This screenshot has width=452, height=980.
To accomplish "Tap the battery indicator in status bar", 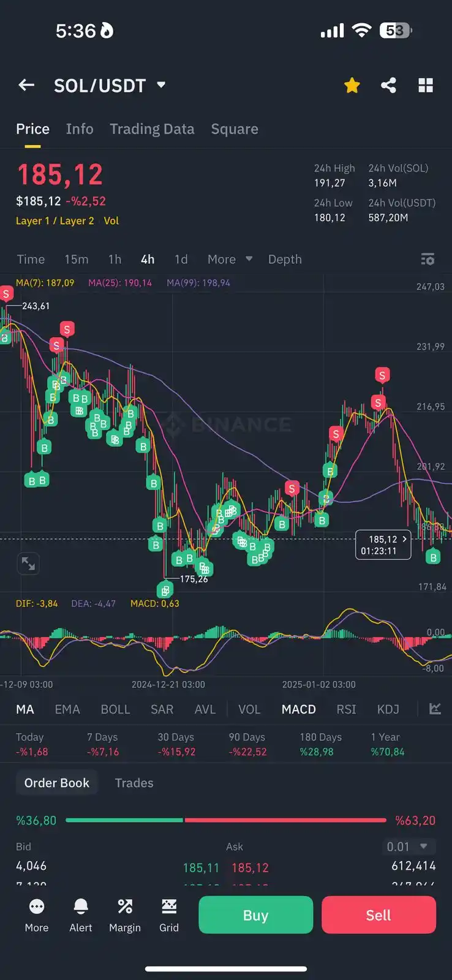I will (396, 31).
